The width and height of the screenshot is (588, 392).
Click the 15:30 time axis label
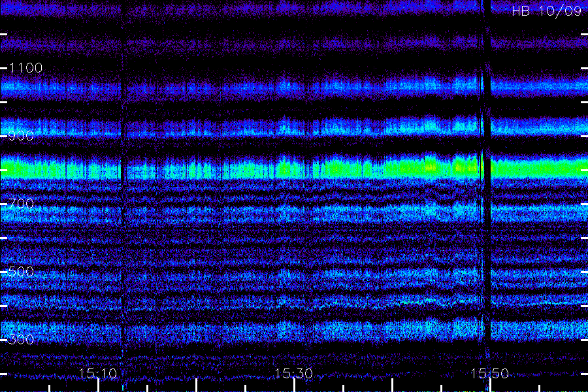click(x=293, y=373)
